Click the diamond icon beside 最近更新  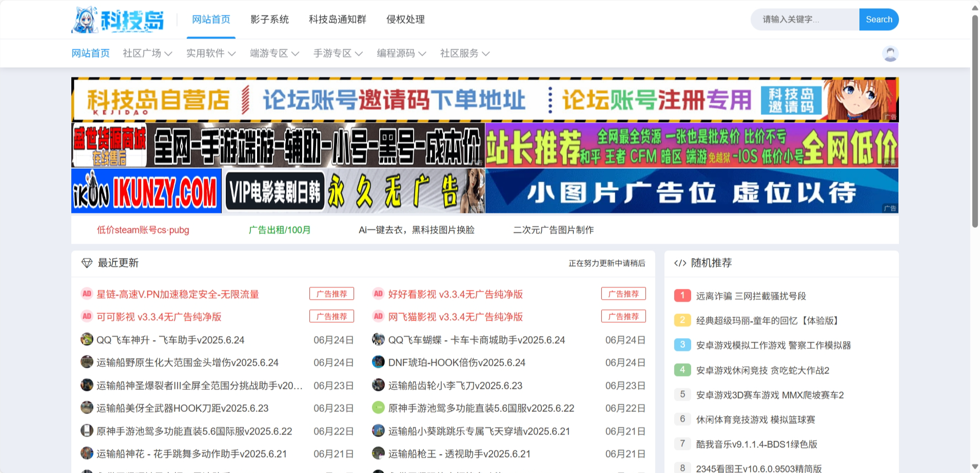87,263
